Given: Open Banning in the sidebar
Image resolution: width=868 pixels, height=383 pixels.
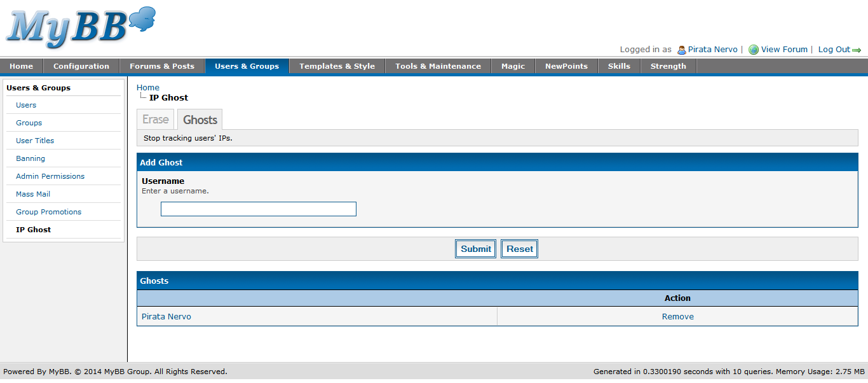Looking at the screenshot, I should pos(31,158).
